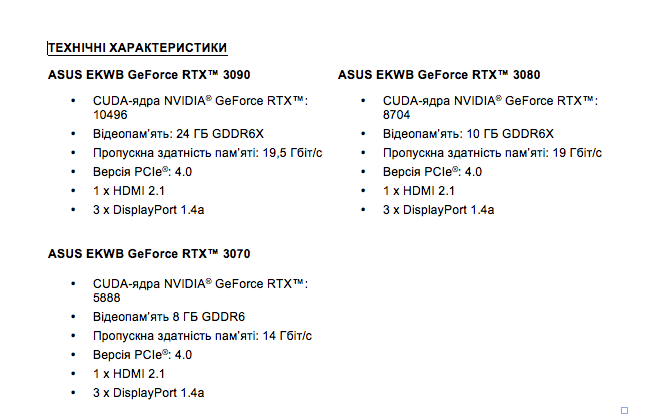Click the 19 Гбіт/с memory bandwidth line

[492, 153]
